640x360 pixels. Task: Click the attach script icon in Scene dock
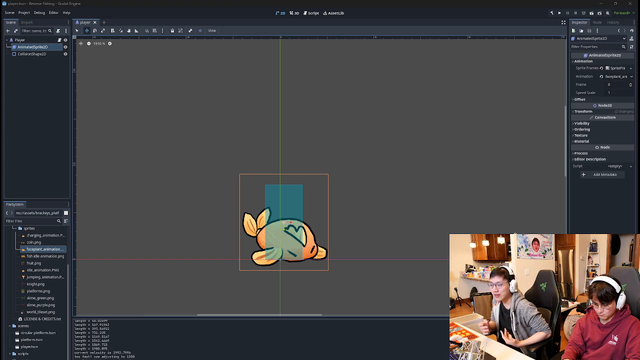pos(58,31)
